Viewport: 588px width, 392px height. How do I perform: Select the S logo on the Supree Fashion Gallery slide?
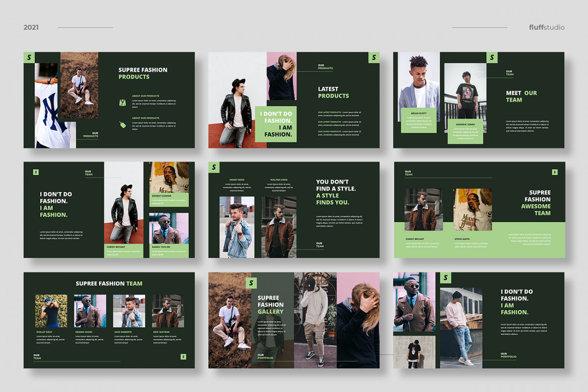[251, 283]
